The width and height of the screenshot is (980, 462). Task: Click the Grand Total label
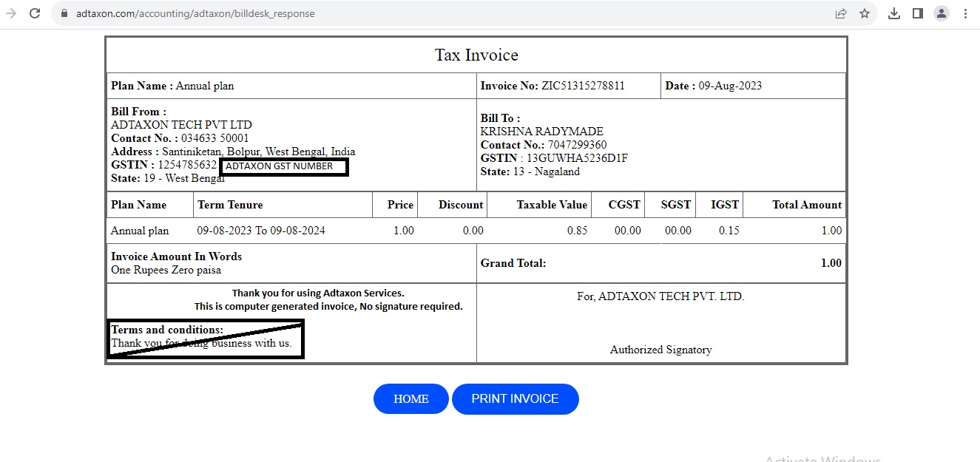click(x=513, y=263)
